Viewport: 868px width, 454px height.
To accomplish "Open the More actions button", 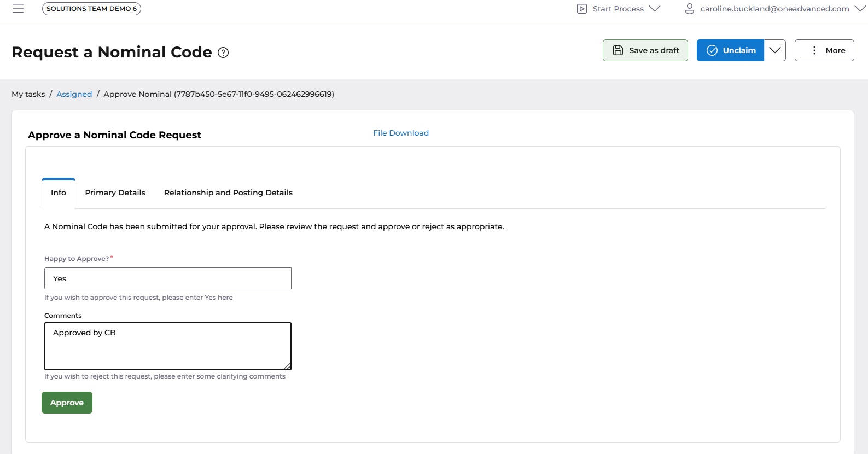I will [x=824, y=50].
